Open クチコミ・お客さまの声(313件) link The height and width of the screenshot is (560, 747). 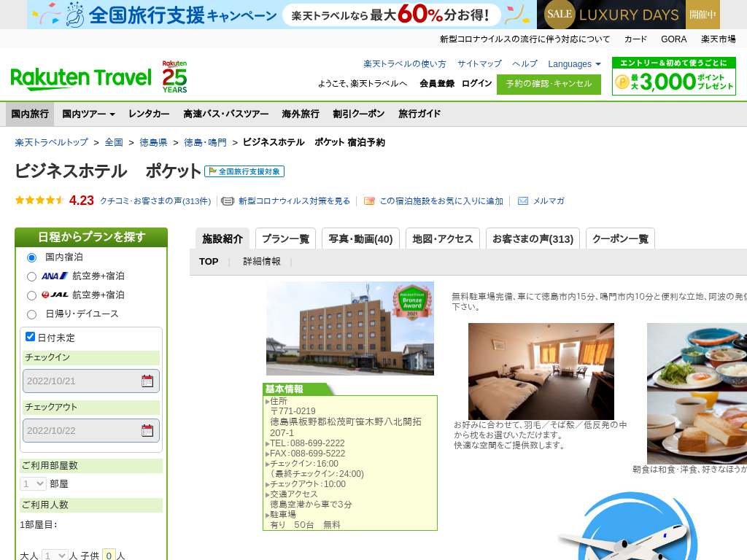(x=155, y=201)
